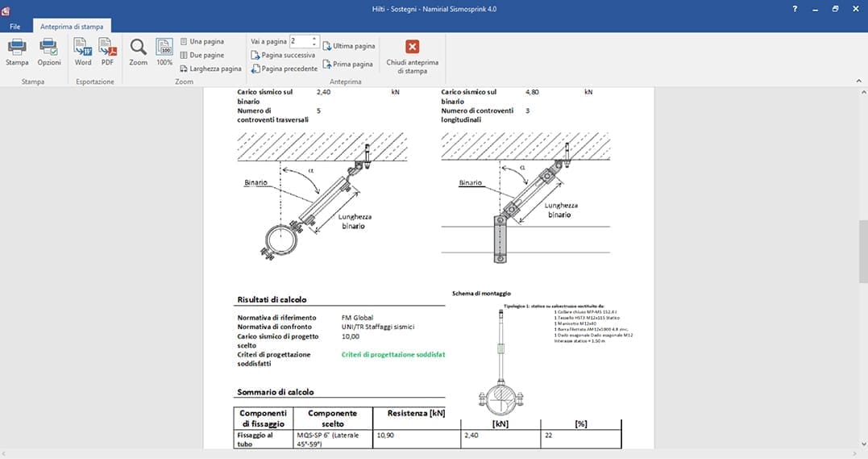Click the Stampa printer icon
This screenshot has height=459, width=868.
[x=17, y=52]
